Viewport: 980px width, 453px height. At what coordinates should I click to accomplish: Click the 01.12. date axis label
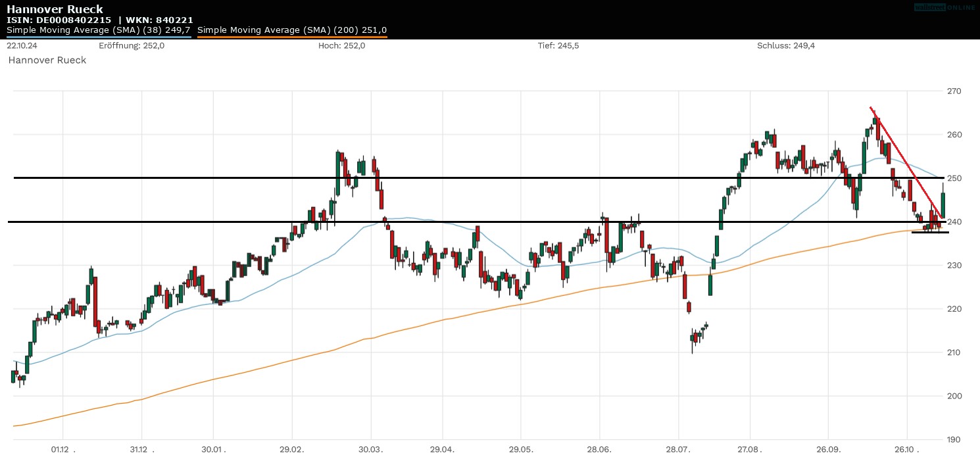click(62, 449)
